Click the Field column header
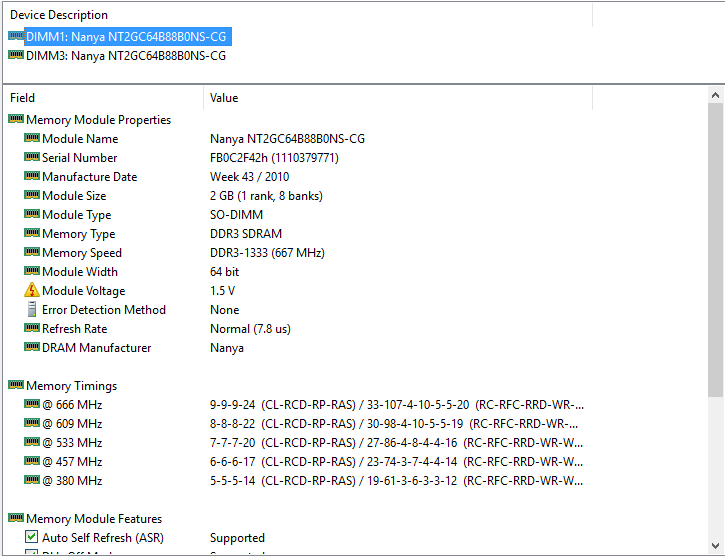 click(x=103, y=98)
